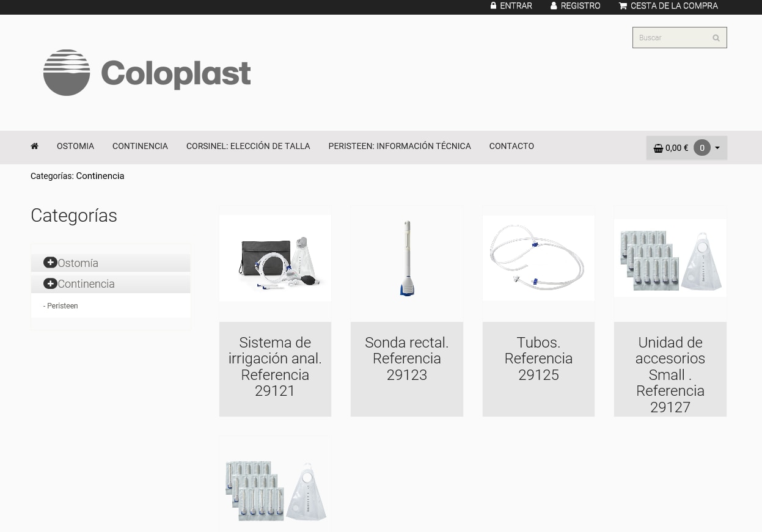Click the cart icon beside CESTA DE LA COMPRA

pos(623,5)
